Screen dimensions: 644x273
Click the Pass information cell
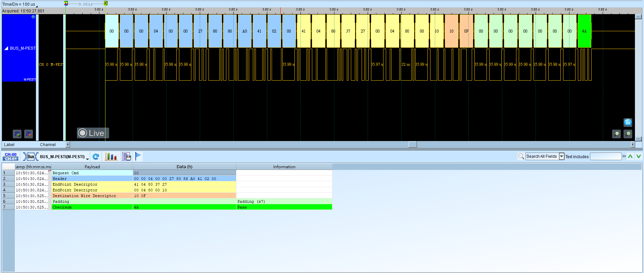[x=284, y=207]
